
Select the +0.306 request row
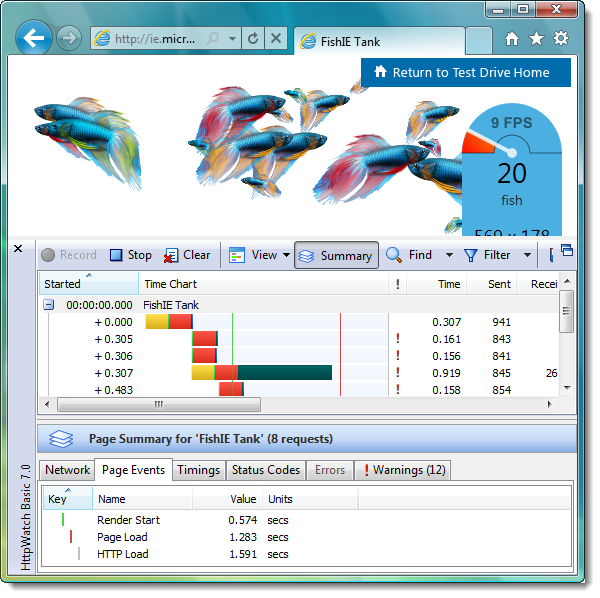pos(298,356)
